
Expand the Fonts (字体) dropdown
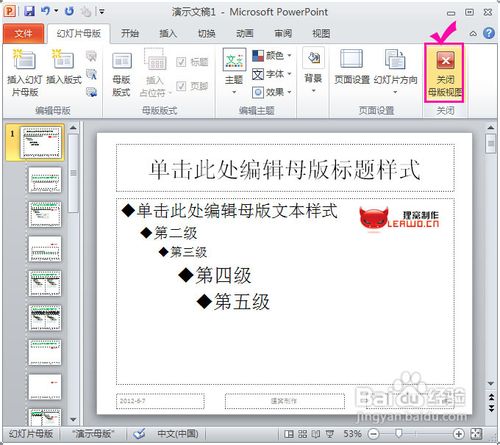point(271,74)
